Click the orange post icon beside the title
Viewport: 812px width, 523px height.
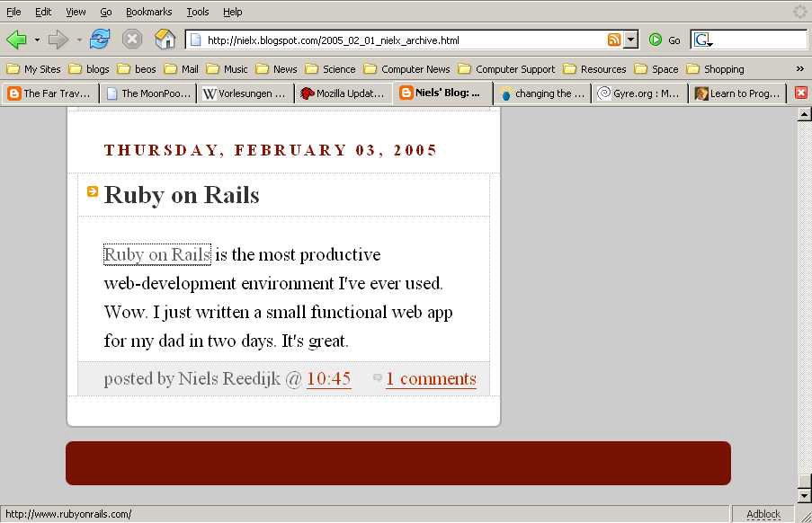93,191
